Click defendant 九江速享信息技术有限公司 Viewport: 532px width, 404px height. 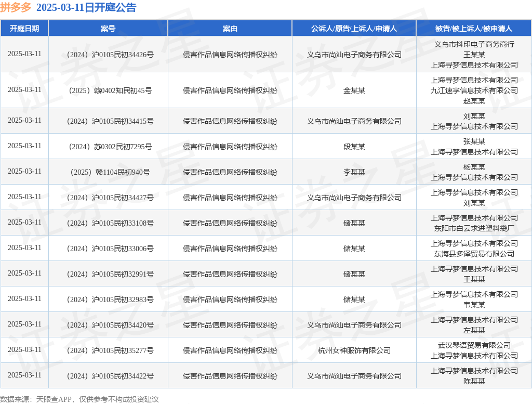coord(474,90)
